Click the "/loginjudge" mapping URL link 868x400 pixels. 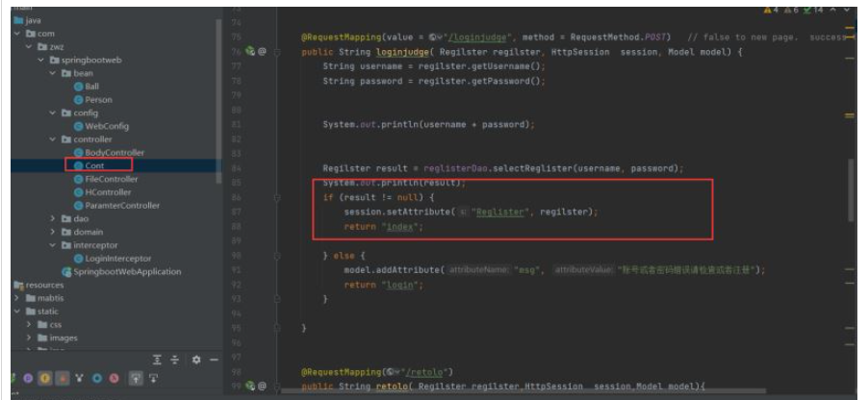click(477, 37)
